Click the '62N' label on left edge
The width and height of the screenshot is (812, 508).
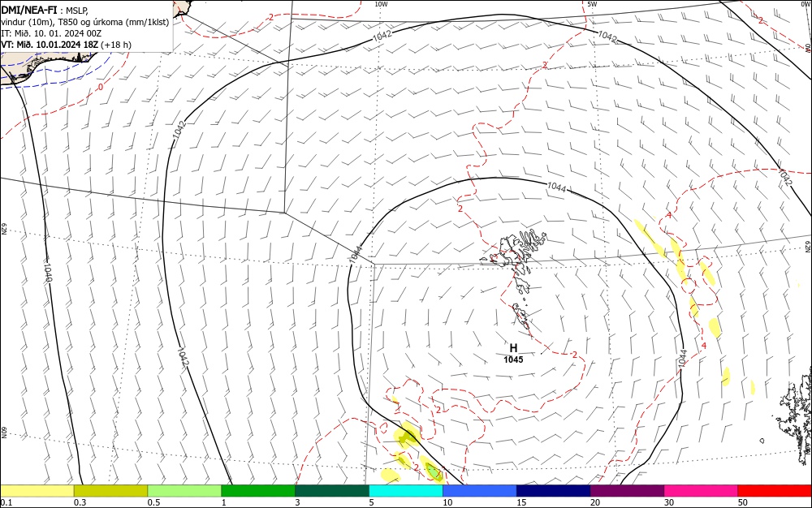click(x=3, y=229)
